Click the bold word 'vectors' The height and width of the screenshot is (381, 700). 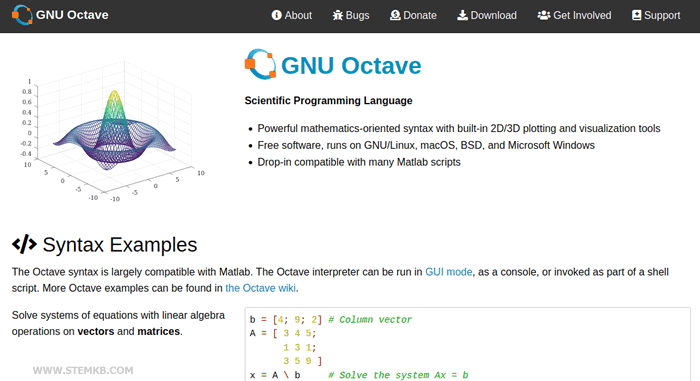click(x=96, y=331)
